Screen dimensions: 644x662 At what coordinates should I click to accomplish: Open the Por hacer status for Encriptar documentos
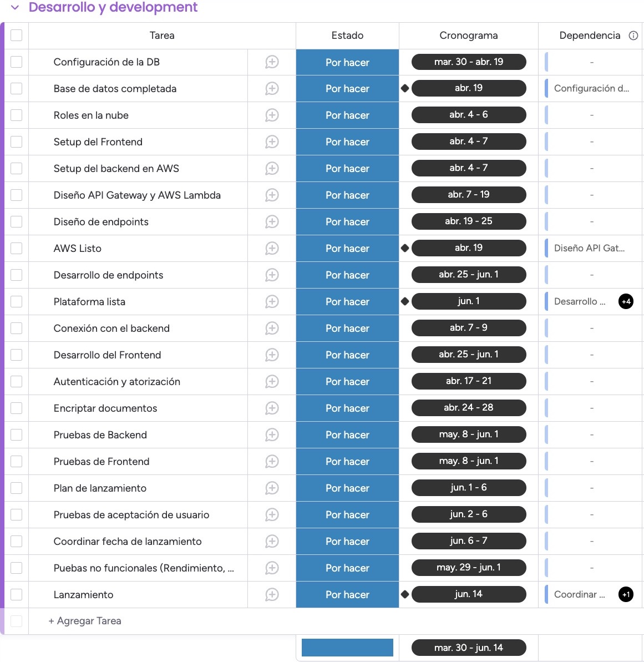tap(347, 408)
